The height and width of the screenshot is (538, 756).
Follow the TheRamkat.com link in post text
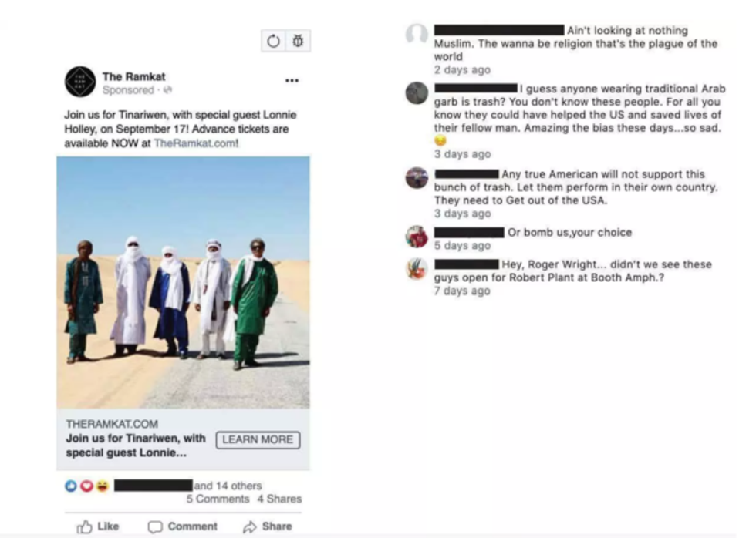[194, 143]
